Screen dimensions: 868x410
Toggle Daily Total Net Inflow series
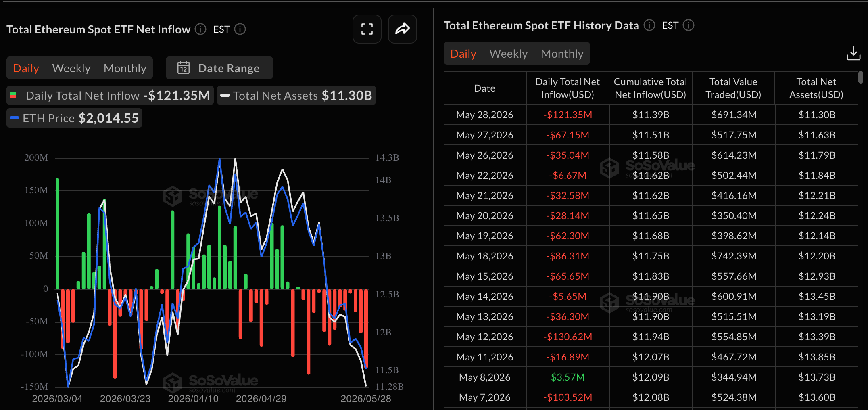click(110, 96)
